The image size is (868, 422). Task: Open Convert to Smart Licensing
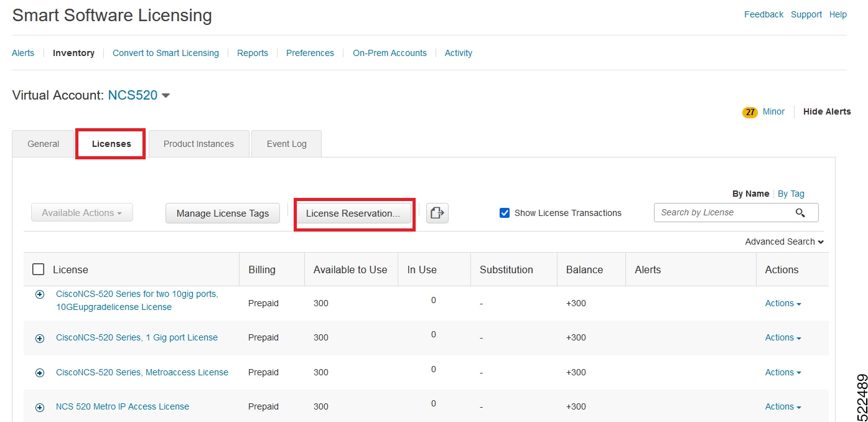click(166, 53)
